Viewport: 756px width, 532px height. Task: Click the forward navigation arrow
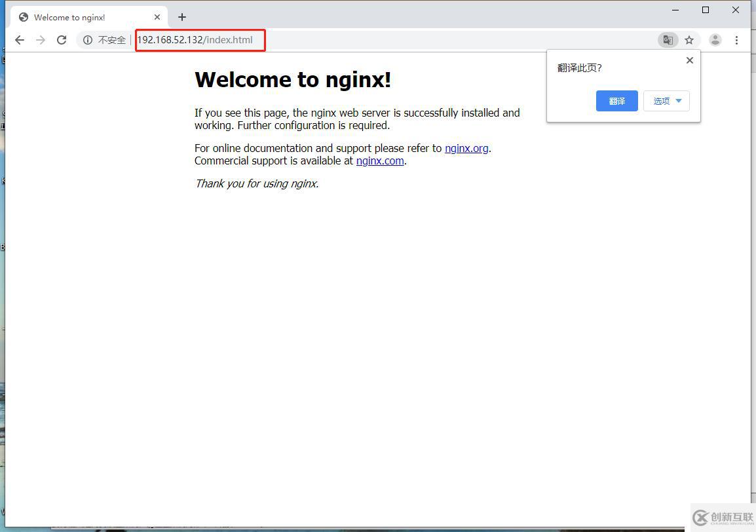coord(41,40)
